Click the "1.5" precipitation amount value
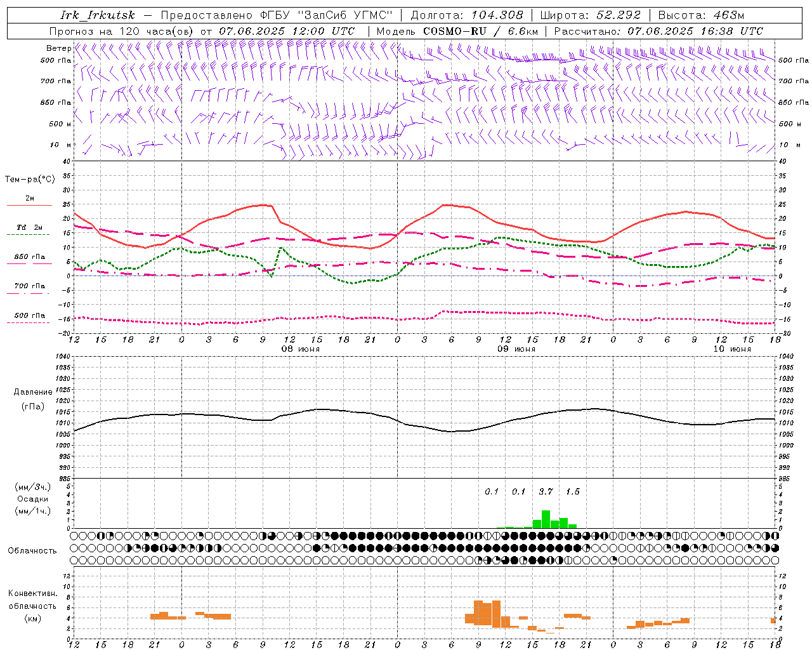The image size is (812, 650). [572, 491]
